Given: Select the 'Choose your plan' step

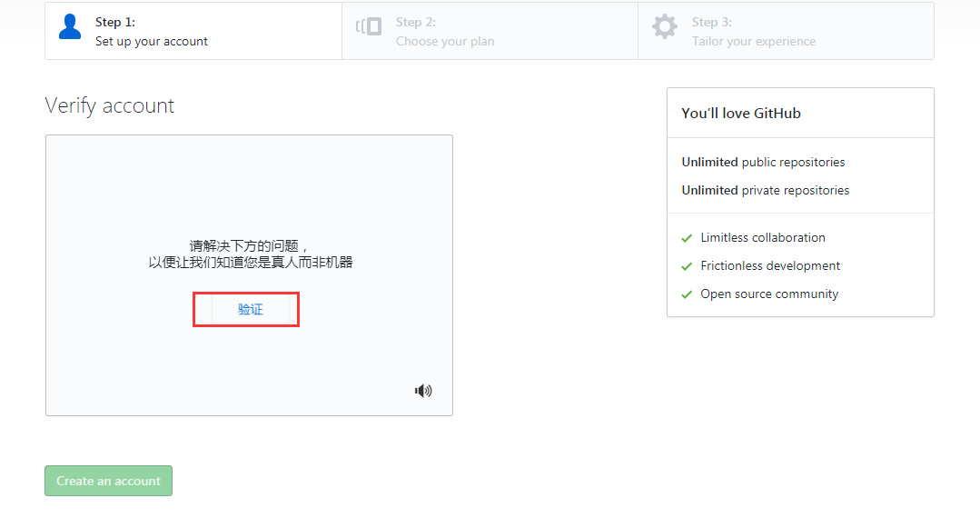Looking at the screenshot, I should [x=445, y=41].
